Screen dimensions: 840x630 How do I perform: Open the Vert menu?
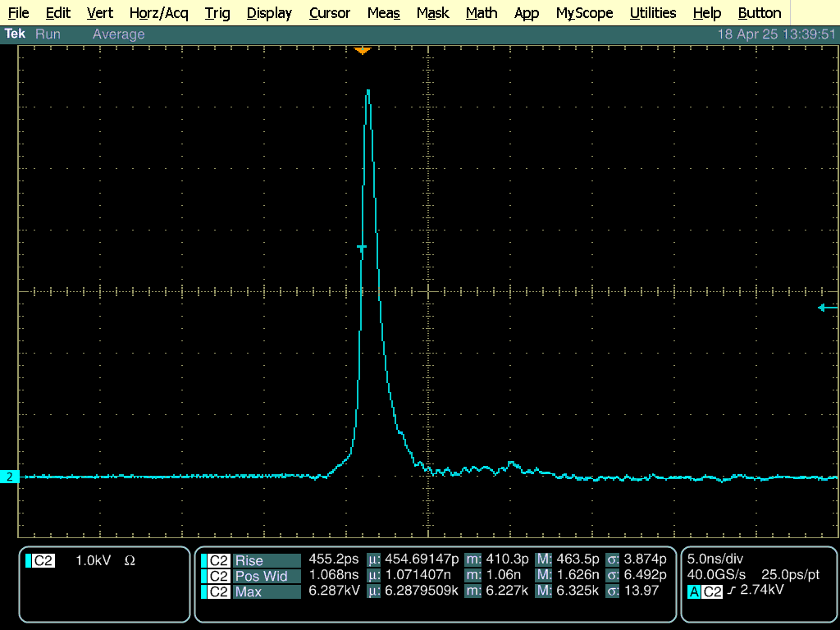pos(100,13)
